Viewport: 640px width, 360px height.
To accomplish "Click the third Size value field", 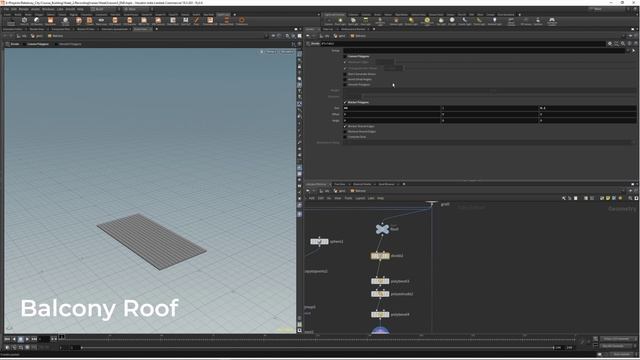I will [x=588, y=108].
